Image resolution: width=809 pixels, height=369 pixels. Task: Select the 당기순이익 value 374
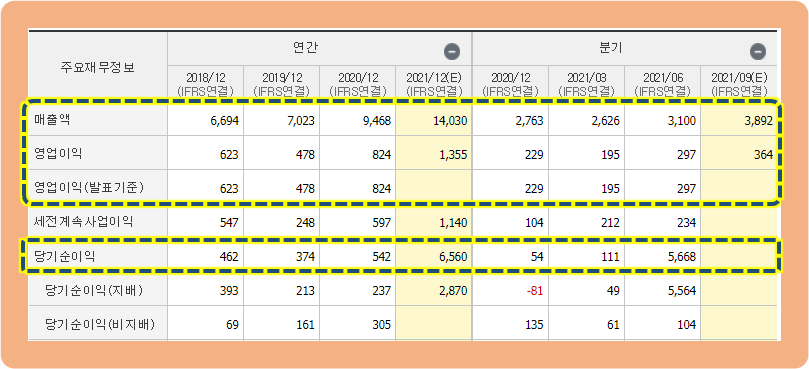[305, 256]
